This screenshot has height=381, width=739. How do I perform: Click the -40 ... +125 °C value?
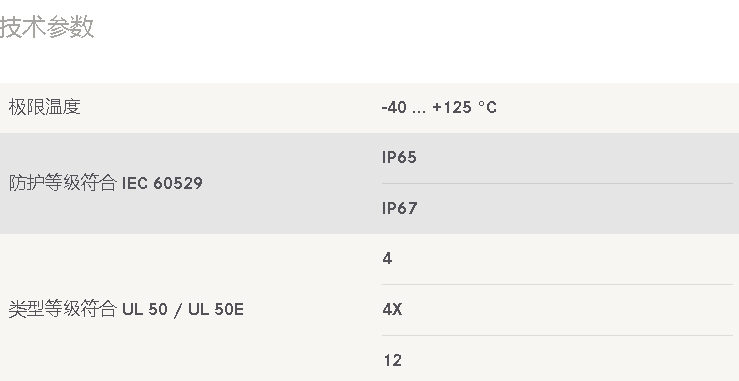point(439,108)
